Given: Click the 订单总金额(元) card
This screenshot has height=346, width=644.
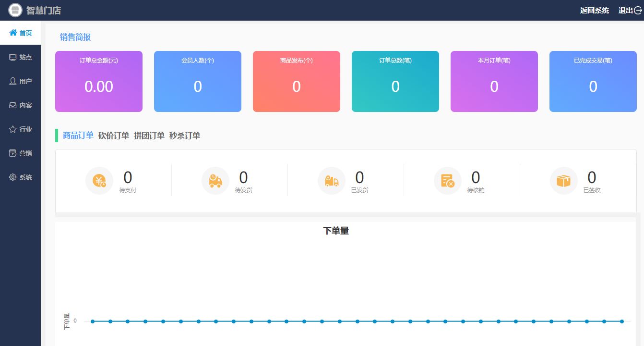Looking at the screenshot, I should tap(99, 81).
